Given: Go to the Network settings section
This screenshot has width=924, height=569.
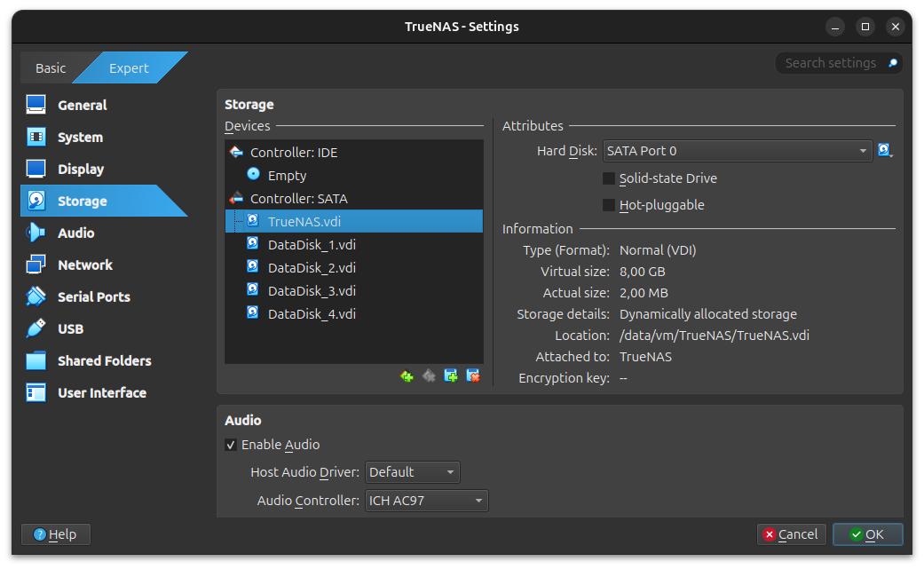Looking at the screenshot, I should tap(84, 265).
